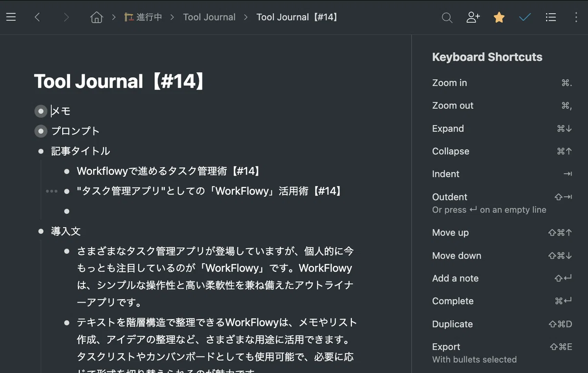588x373 pixels.
Task: Click bullet of Workflowyで進めるタスク管理術 item
Action: coord(67,171)
